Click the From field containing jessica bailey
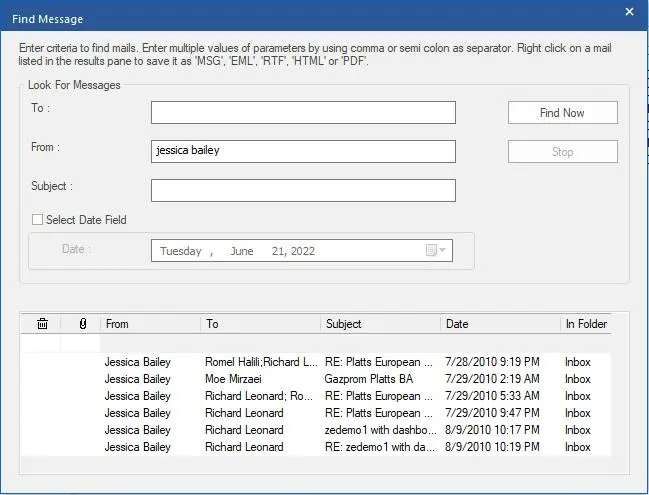The width and height of the screenshot is (649, 495). (x=303, y=151)
